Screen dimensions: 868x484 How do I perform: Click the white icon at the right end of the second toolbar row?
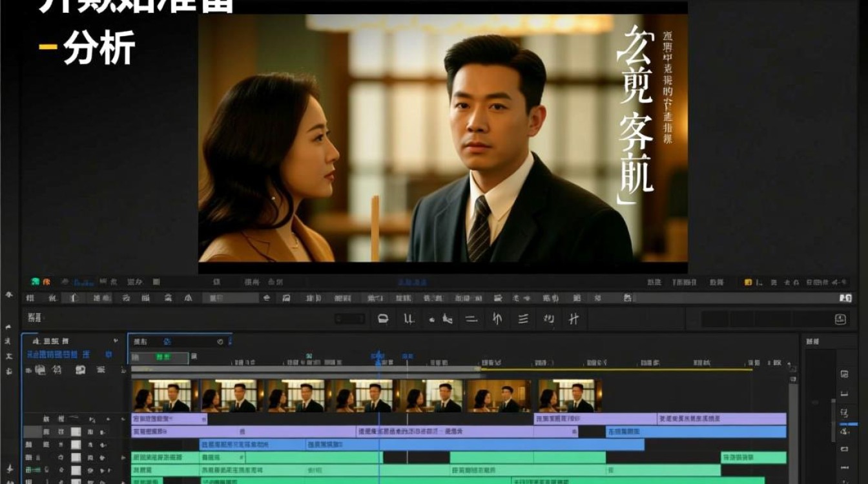[x=845, y=298]
